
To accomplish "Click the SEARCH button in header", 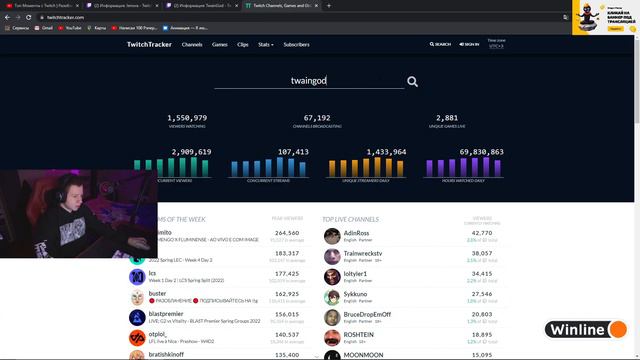I will click(440, 44).
